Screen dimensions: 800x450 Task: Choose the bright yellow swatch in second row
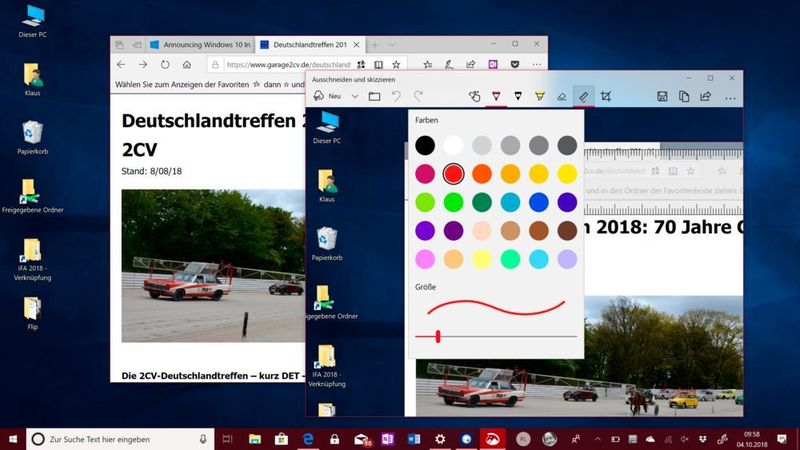567,174
